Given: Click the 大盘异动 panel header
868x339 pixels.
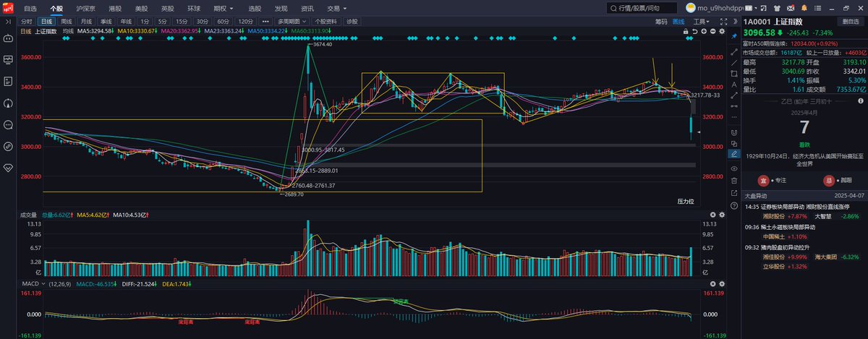Looking at the screenshot, I should point(804,196).
